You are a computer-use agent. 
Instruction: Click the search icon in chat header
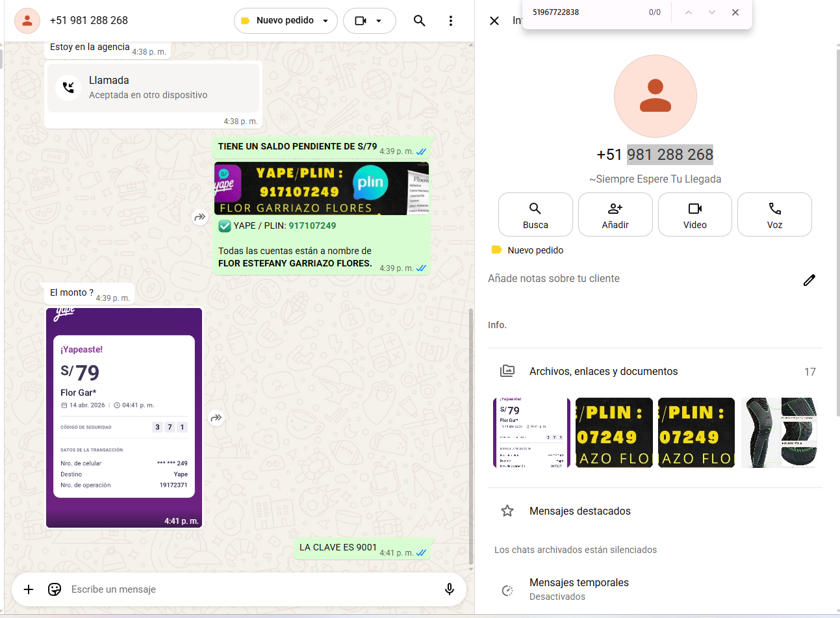[420, 21]
